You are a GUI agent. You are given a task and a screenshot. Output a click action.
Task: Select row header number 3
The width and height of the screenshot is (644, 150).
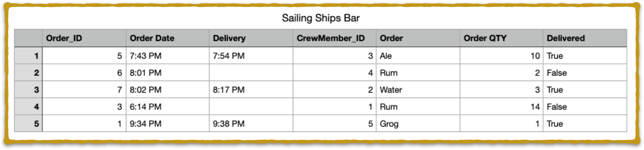tap(28, 89)
